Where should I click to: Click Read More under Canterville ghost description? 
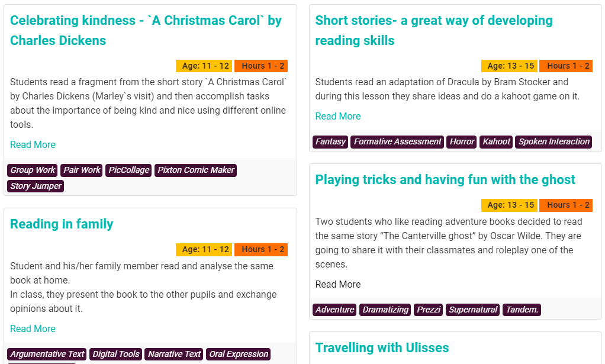click(337, 284)
